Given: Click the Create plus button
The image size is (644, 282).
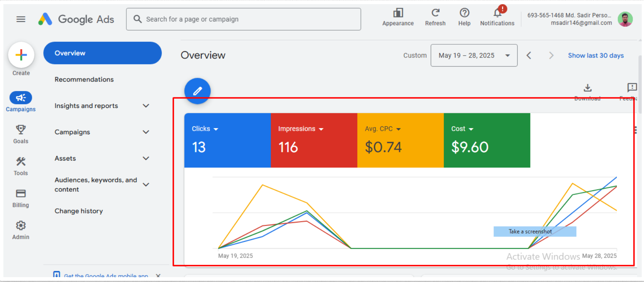Looking at the screenshot, I should tap(21, 55).
